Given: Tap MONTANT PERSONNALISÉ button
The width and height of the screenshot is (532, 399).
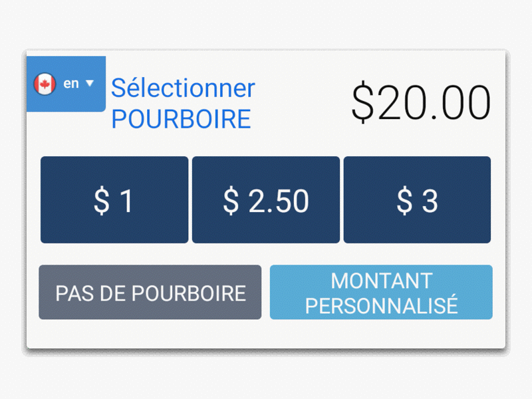Looking at the screenshot, I should tap(381, 292).
